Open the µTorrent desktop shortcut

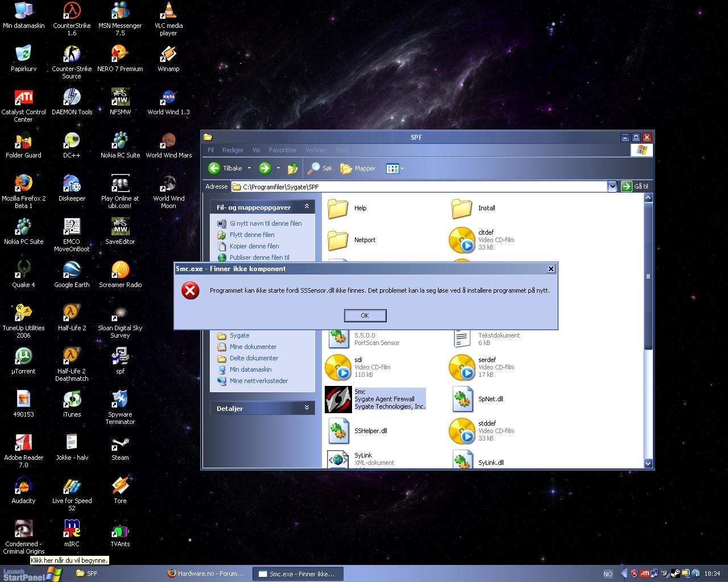(x=23, y=361)
